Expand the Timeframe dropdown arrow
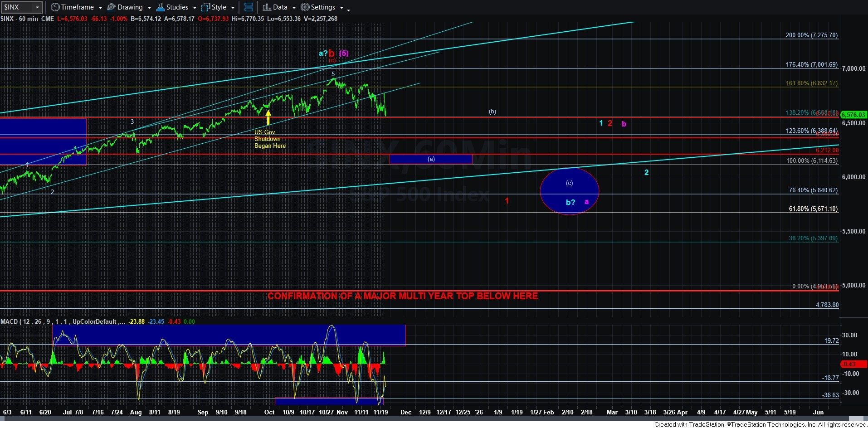868x428 pixels. point(100,8)
